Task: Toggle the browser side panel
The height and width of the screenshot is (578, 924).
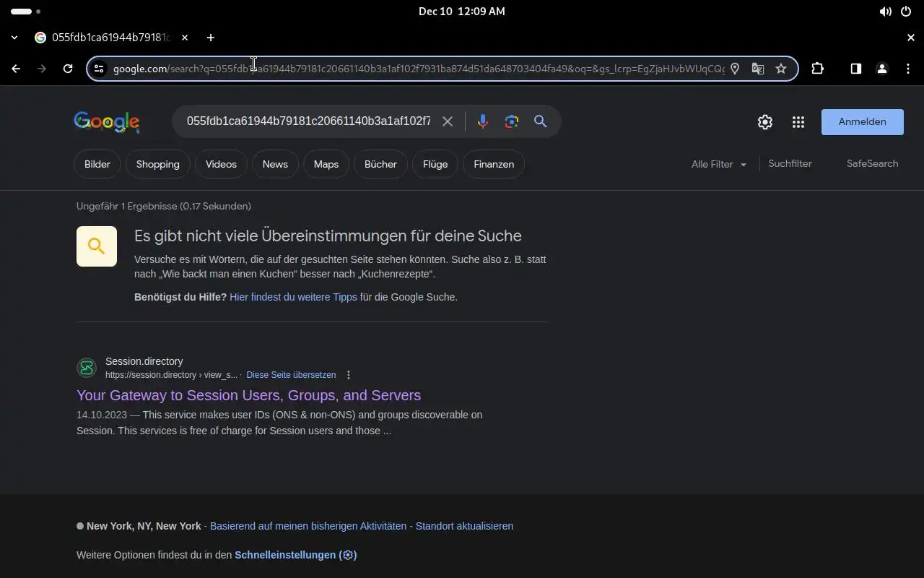Action: (855, 69)
